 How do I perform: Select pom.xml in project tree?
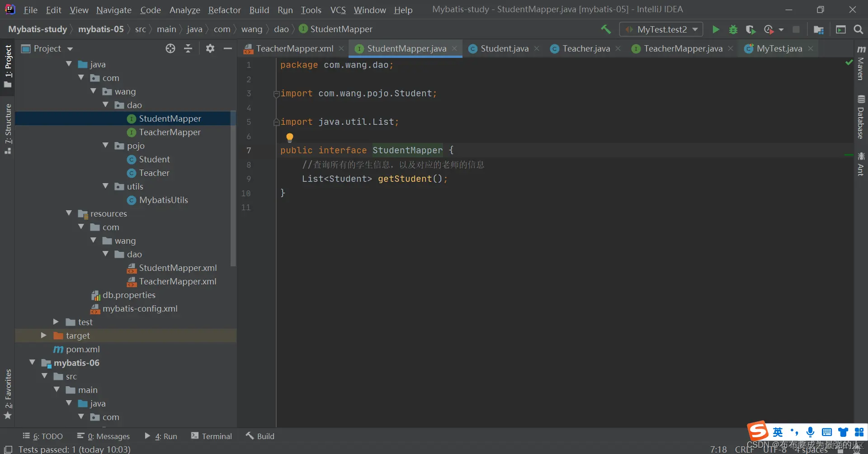coord(83,349)
